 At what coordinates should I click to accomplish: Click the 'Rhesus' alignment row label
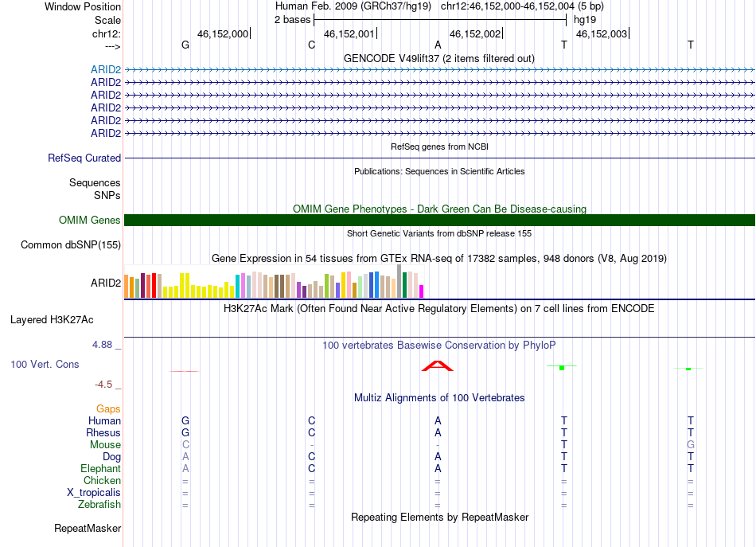pos(103,432)
